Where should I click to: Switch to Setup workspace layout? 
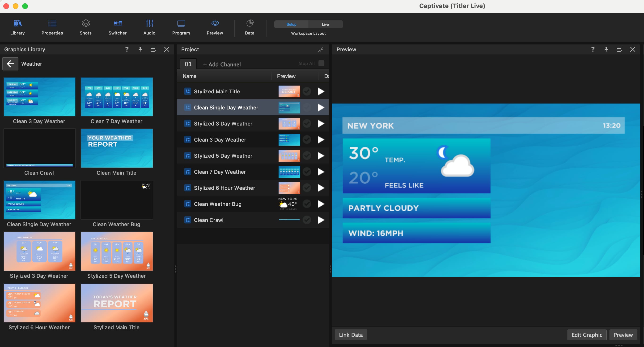coord(291,24)
